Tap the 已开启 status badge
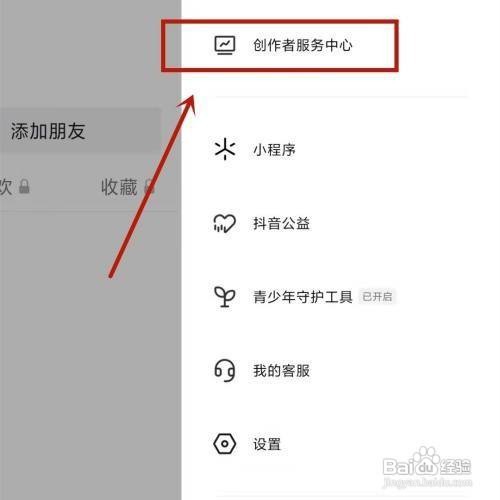Screen dimensions: 500x500 [377, 297]
